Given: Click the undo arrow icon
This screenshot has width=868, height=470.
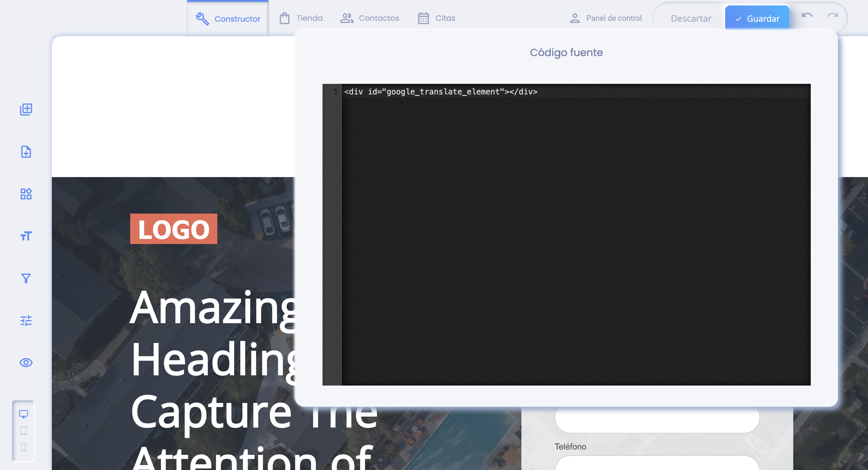Looking at the screenshot, I should coord(807,15).
